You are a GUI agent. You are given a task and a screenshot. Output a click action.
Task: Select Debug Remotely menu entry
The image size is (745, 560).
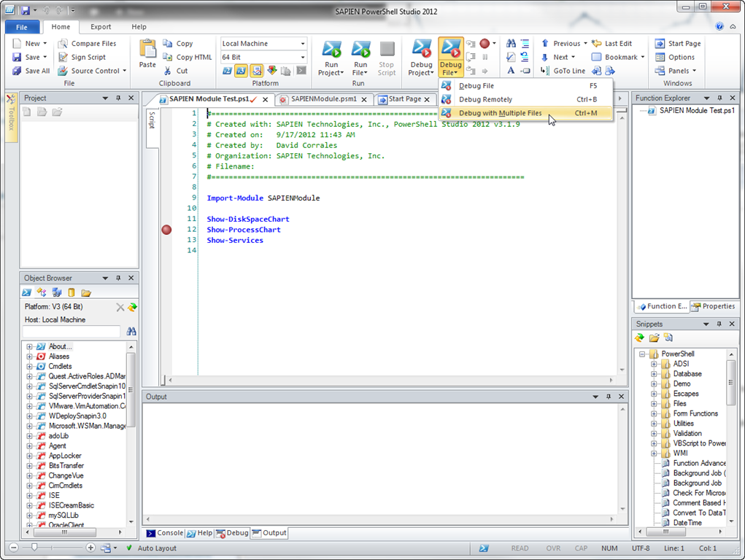(526, 99)
